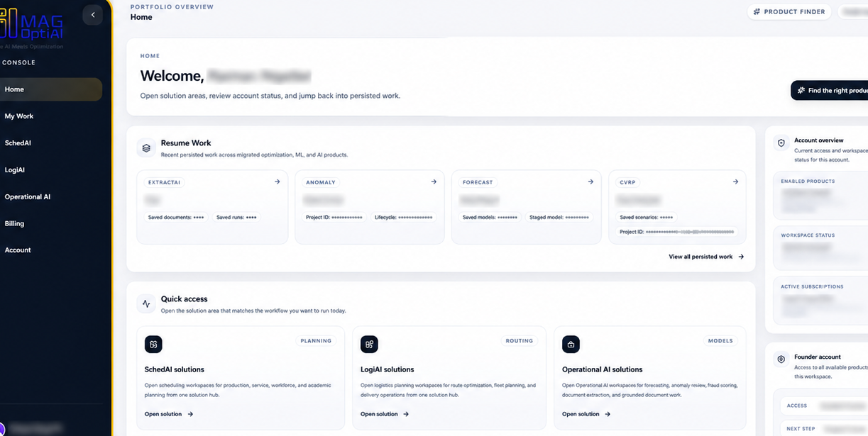Click the Lifecycle chip in ANOMALY card
Image resolution: width=868 pixels, height=436 pixels.
pos(403,217)
